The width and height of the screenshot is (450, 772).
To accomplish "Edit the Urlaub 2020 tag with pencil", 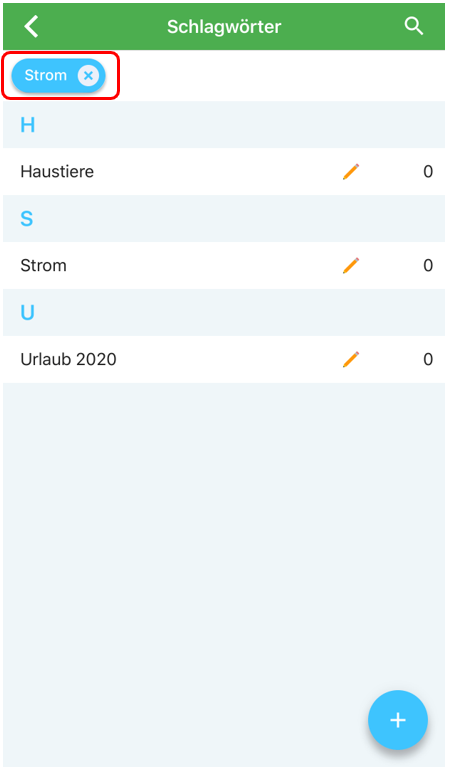I will point(351,359).
